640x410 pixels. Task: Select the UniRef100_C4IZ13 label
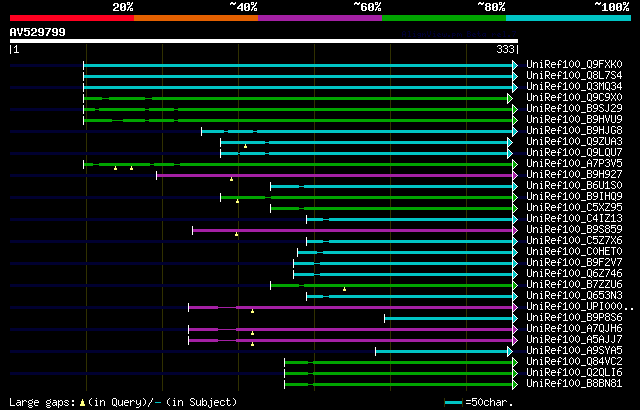point(574,219)
